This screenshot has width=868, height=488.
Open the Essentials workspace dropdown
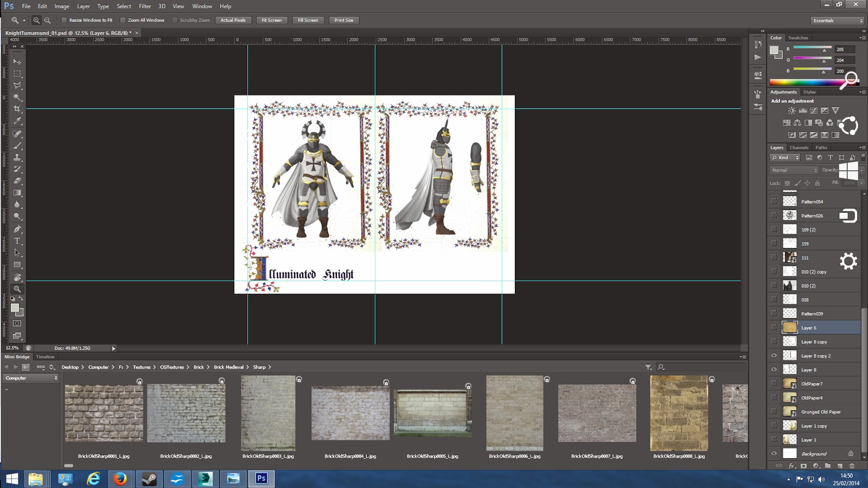[838, 21]
